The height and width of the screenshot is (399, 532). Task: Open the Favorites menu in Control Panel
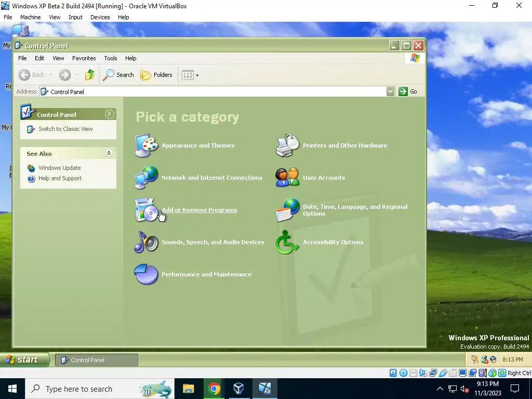tap(84, 58)
